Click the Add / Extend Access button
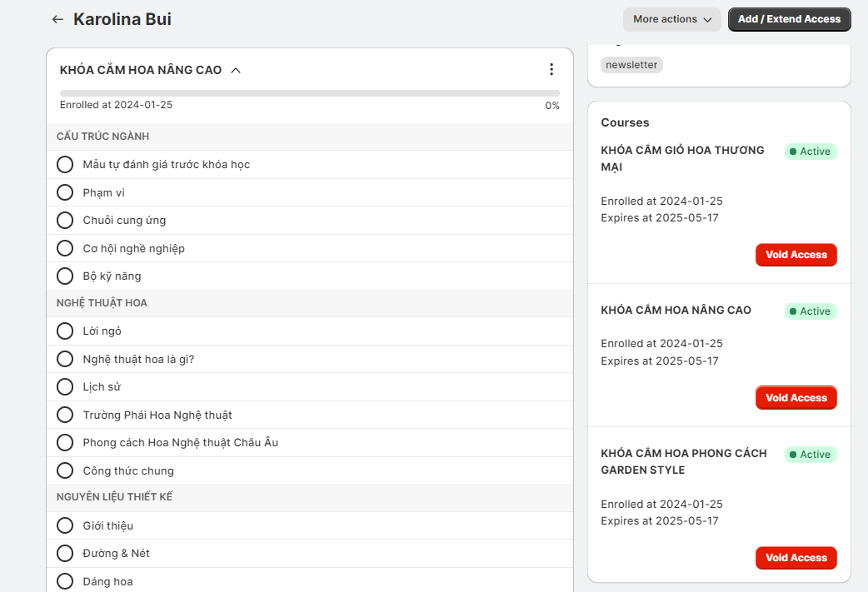This screenshot has height=592, width=868. pos(789,19)
